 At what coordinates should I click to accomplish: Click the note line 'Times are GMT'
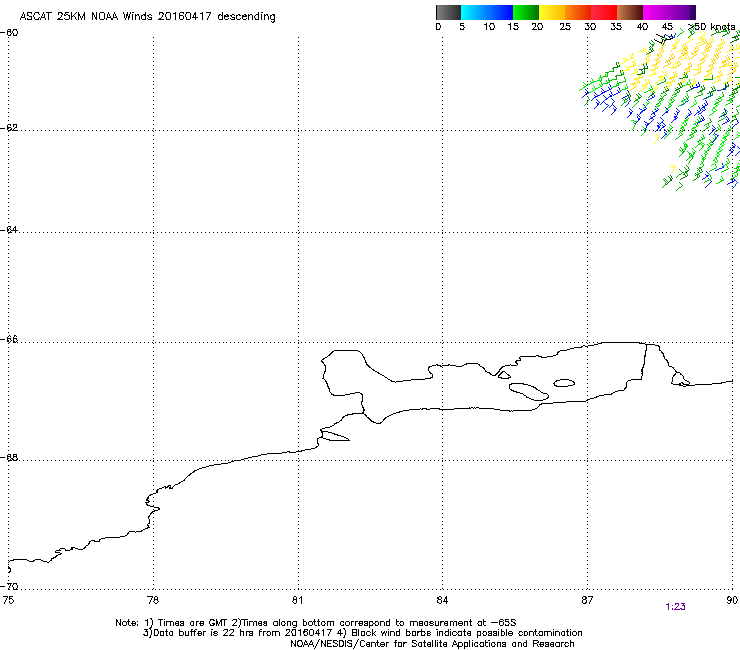click(x=193, y=623)
